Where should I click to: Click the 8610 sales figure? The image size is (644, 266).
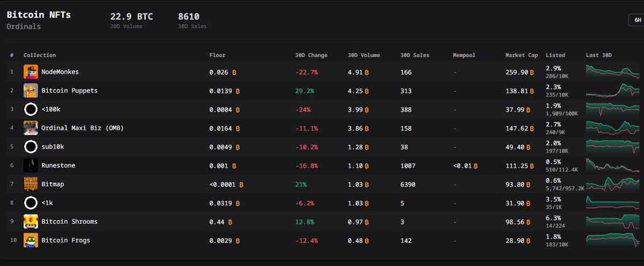(x=189, y=17)
